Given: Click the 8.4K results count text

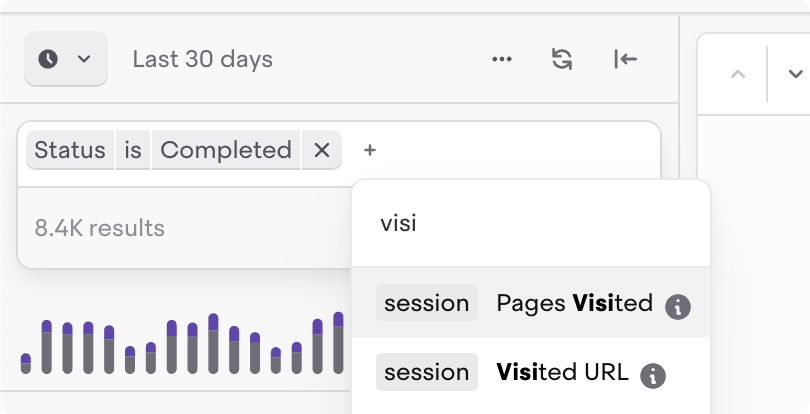Looking at the screenshot, I should 100,228.
